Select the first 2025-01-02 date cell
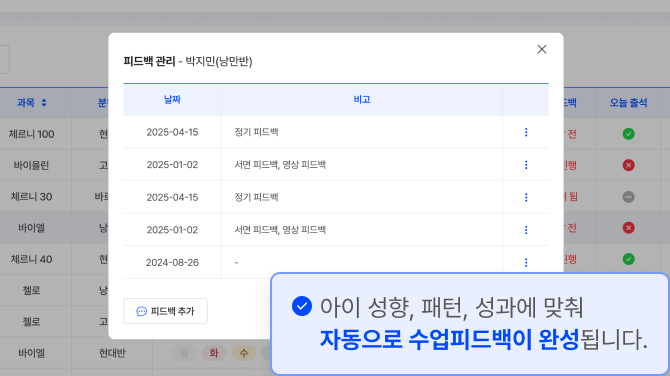 coord(172,164)
